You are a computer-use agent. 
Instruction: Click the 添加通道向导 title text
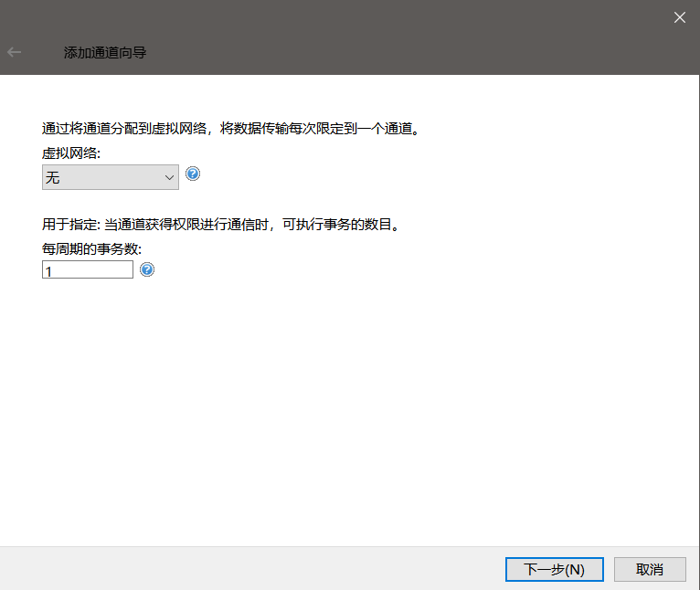pyautogui.click(x=105, y=53)
